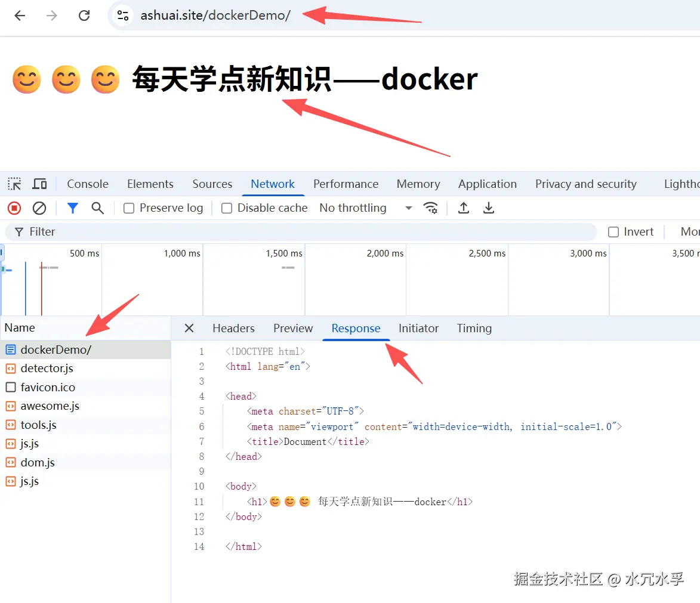This screenshot has height=603, width=700.
Task: Open the Console tab
Action: point(88,184)
